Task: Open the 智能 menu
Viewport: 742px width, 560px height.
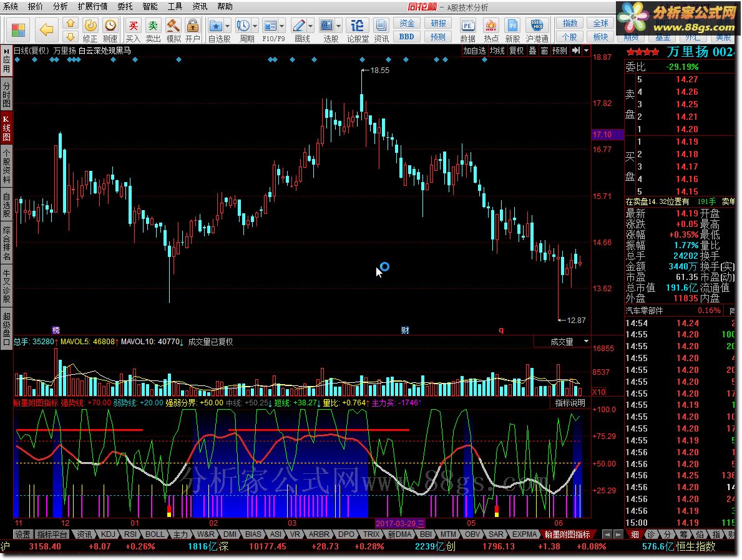Action: [x=150, y=7]
